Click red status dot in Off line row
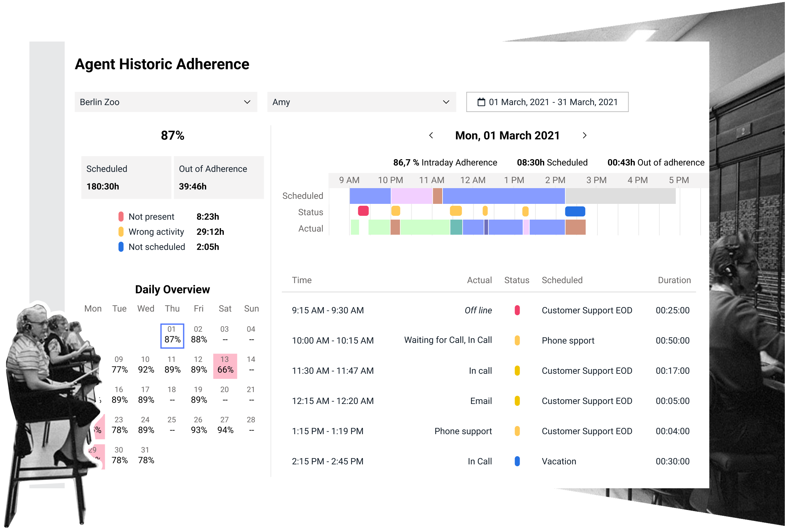The width and height of the screenshot is (785, 532). click(x=517, y=310)
